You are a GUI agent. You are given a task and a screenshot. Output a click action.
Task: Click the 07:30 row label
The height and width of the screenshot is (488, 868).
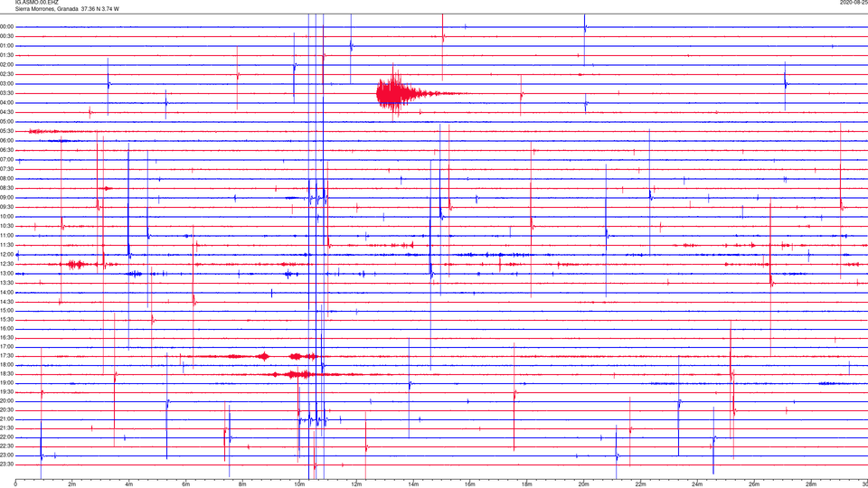(7, 169)
